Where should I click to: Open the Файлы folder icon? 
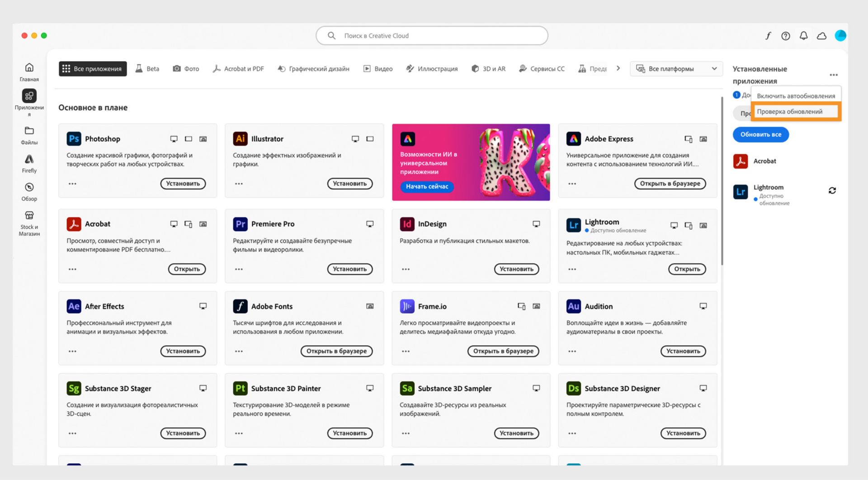[x=29, y=131]
